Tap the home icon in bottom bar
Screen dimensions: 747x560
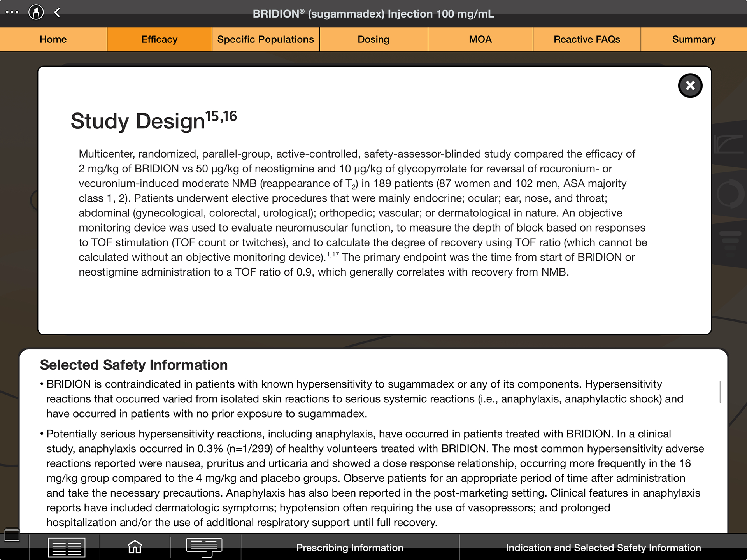click(x=135, y=547)
